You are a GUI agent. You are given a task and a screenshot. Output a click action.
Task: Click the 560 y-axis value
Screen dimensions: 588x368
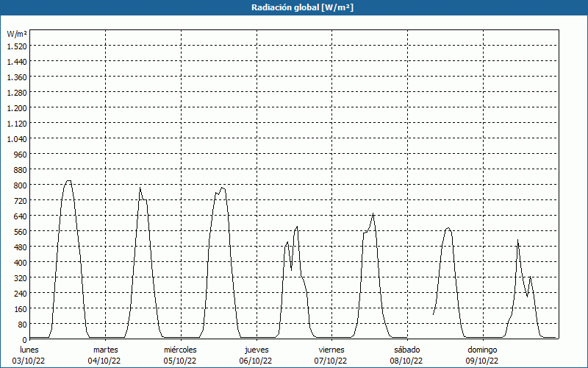(20, 231)
